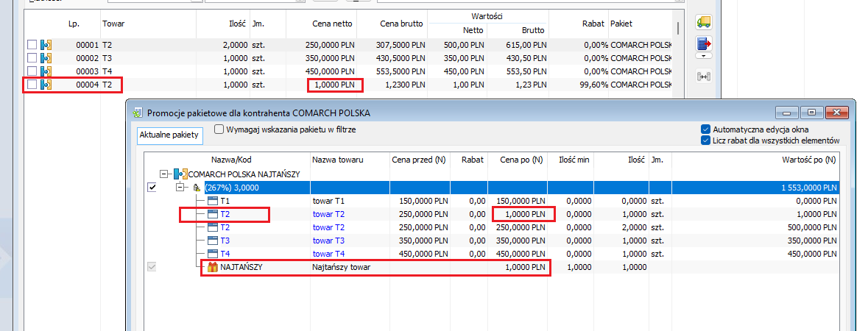Enable 'Wymagaj wskazania pakietu w filtrze' checkbox
This screenshot has height=331, width=868.
219,129
